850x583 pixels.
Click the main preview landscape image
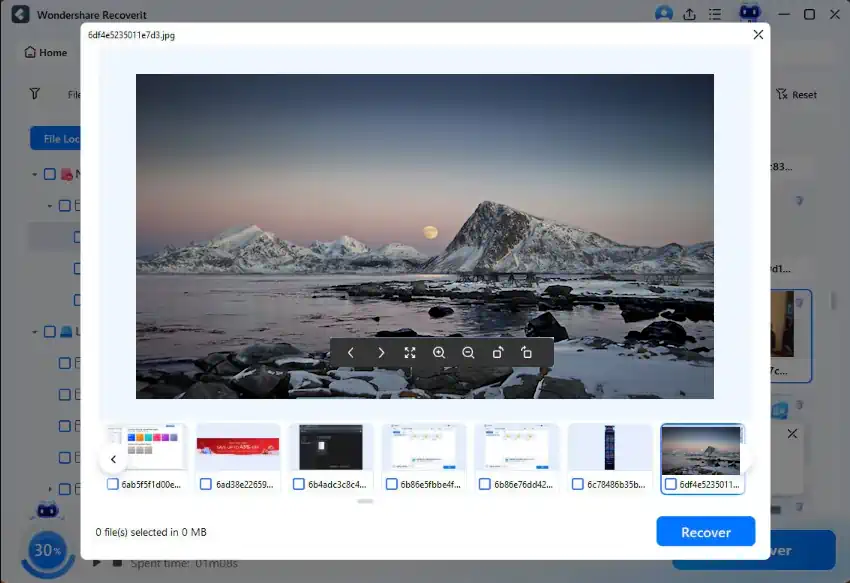click(x=424, y=236)
